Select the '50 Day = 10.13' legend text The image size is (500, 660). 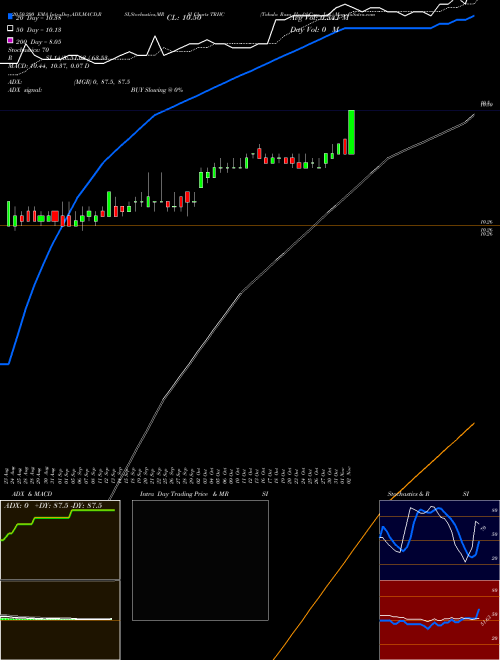coord(38,30)
